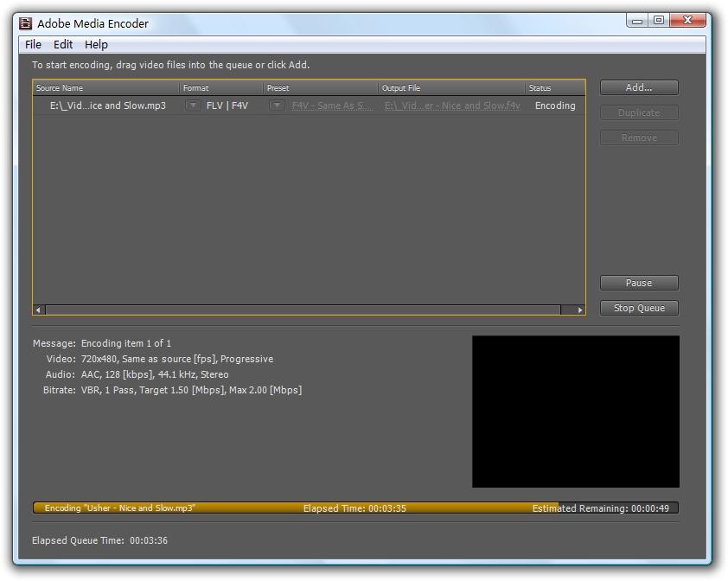Pause the current encoding

click(x=639, y=283)
